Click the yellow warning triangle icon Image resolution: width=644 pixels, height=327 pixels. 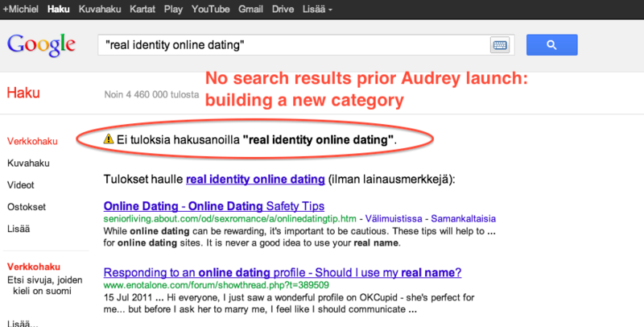coord(109,139)
